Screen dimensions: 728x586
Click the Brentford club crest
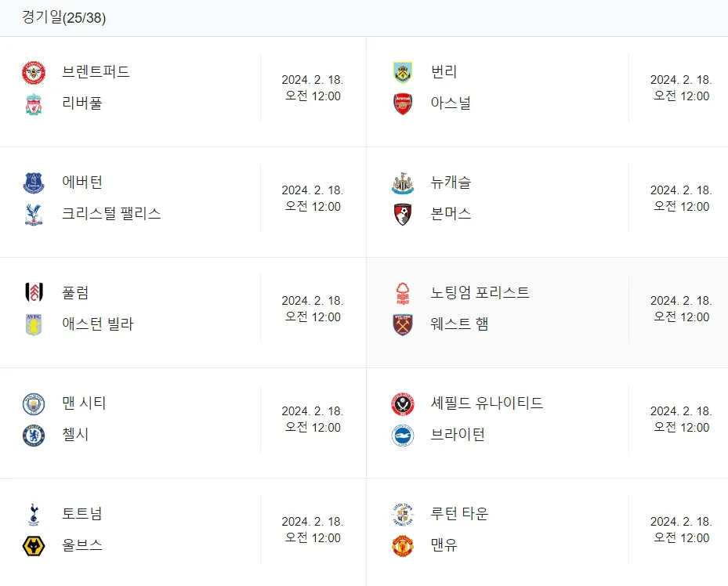[x=34, y=72]
